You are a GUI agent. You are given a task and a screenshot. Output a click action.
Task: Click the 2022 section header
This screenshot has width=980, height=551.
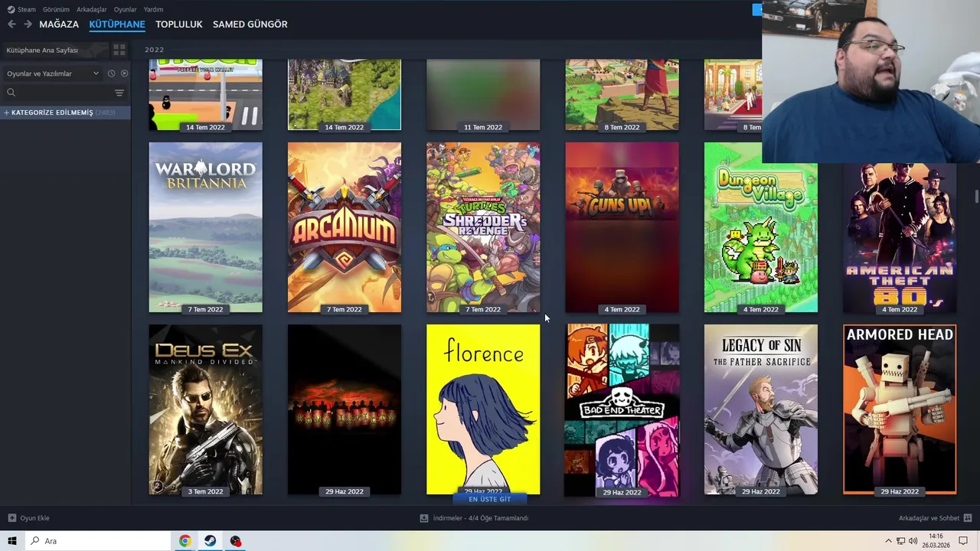point(155,50)
